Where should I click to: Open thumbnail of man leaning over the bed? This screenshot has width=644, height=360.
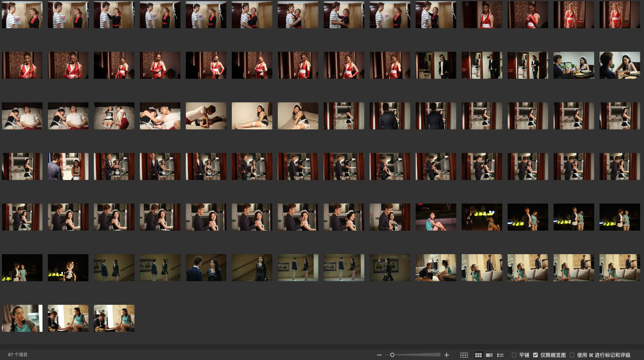pyautogui.click(x=206, y=116)
